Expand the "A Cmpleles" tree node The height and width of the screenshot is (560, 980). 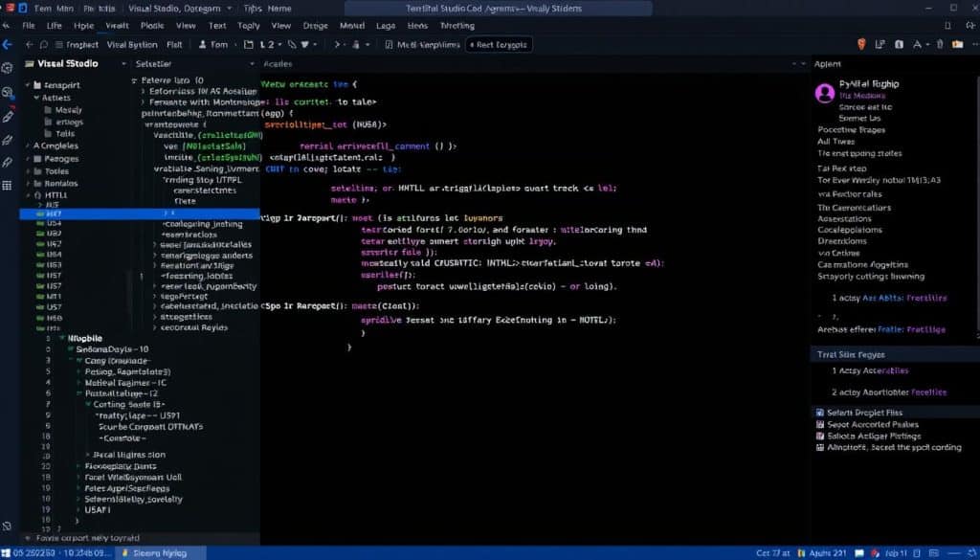pyautogui.click(x=28, y=146)
